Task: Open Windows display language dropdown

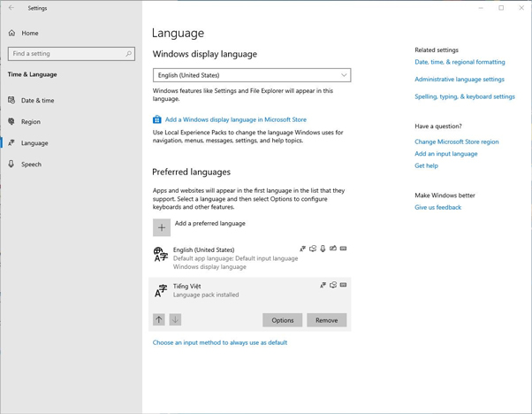Action: [252, 75]
